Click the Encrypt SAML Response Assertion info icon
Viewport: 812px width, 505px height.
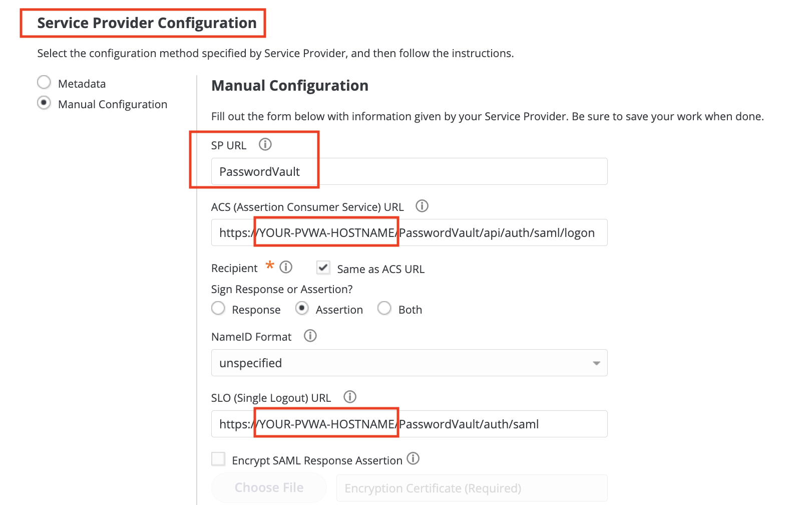pyautogui.click(x=413, y=459)
